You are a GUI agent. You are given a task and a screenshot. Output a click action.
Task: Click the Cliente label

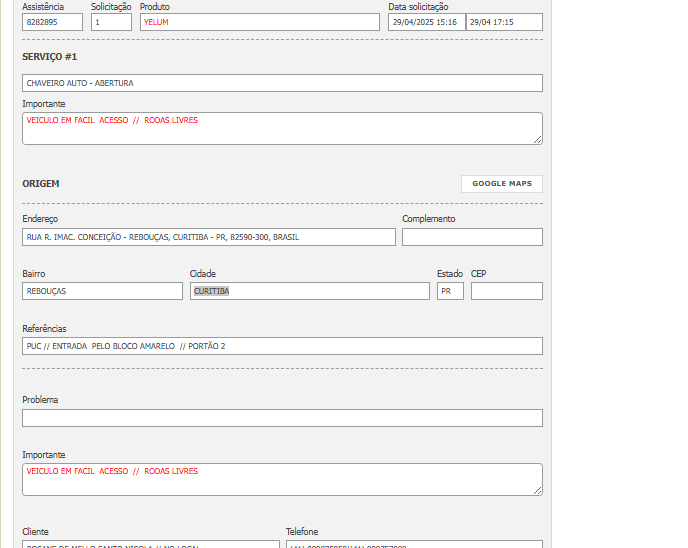(x=35, y=531)
